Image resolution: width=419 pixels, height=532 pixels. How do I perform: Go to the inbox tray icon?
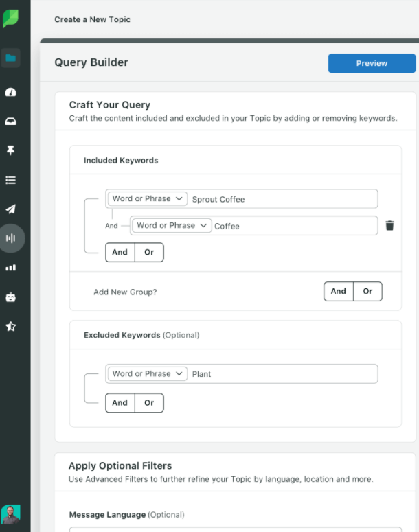[x=11, y=122]
